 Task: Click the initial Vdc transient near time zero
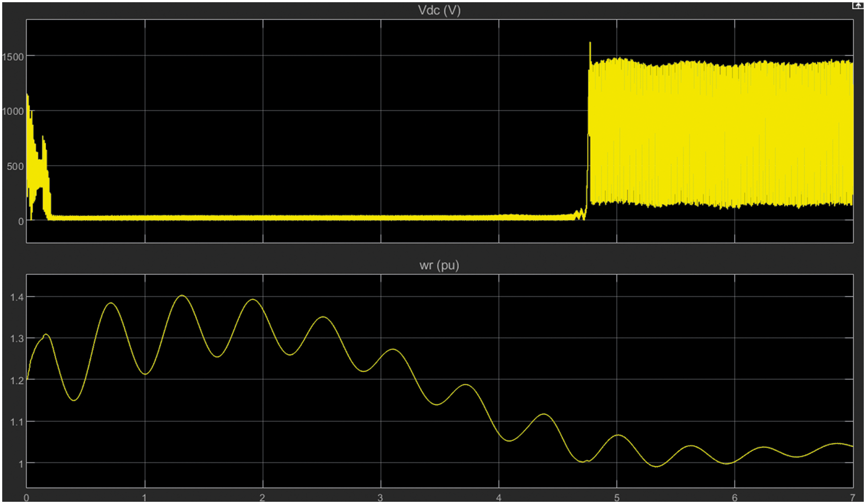point(36,169)
